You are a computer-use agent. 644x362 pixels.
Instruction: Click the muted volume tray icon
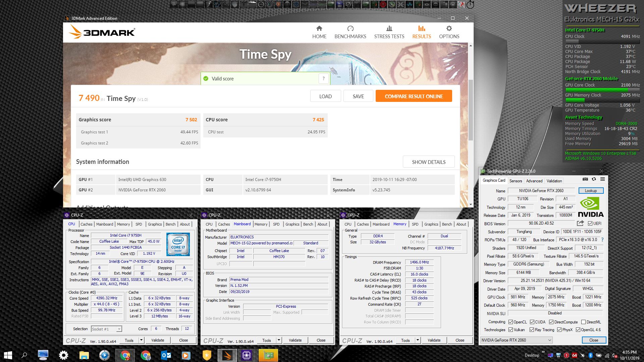(x=615, y=355)
